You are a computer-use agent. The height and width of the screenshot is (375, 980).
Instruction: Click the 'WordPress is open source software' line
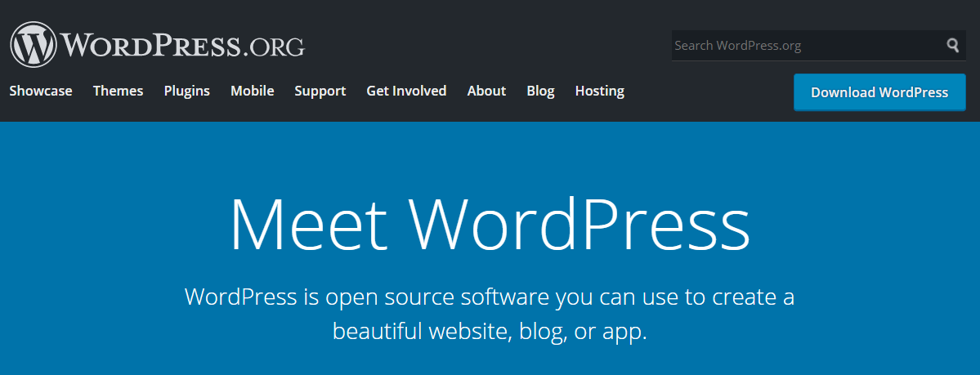point(490,297)
